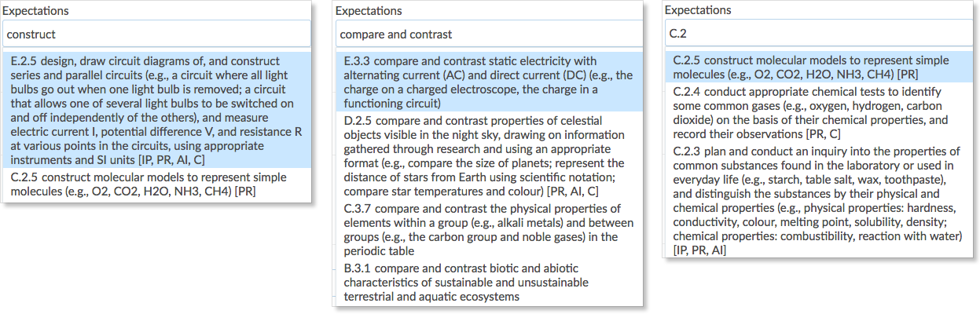Choose the expectation mentioning oxygen, hydrogen, carbon dioxide
This screenshot has width=980, height=314.
(x=818, y=112)
